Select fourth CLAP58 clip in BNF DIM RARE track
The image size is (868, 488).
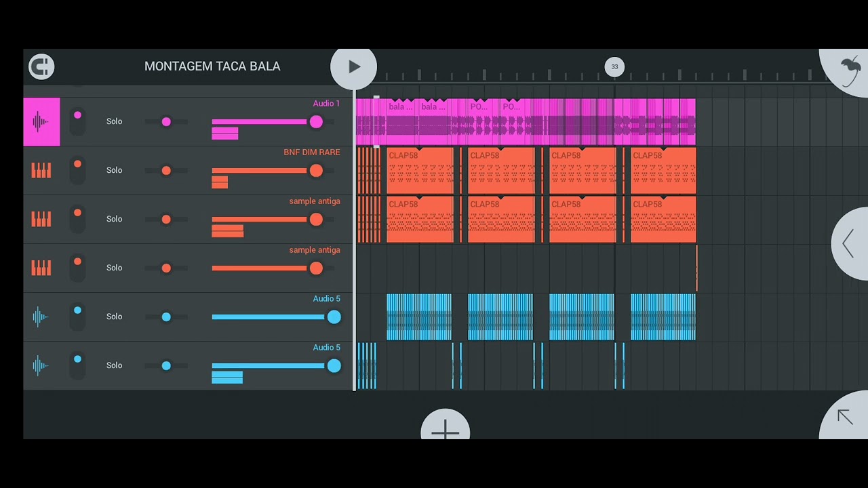(x=663, y=171)
